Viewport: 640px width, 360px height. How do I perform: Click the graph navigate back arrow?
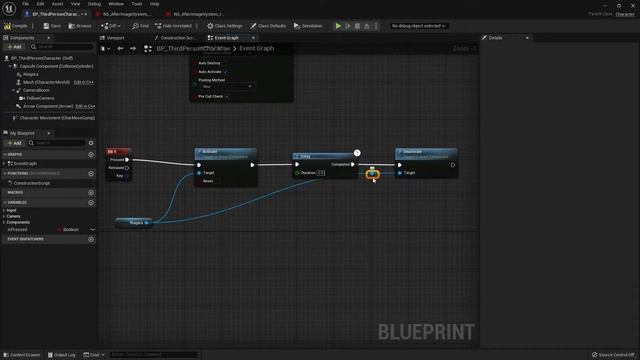click(120, 48)
